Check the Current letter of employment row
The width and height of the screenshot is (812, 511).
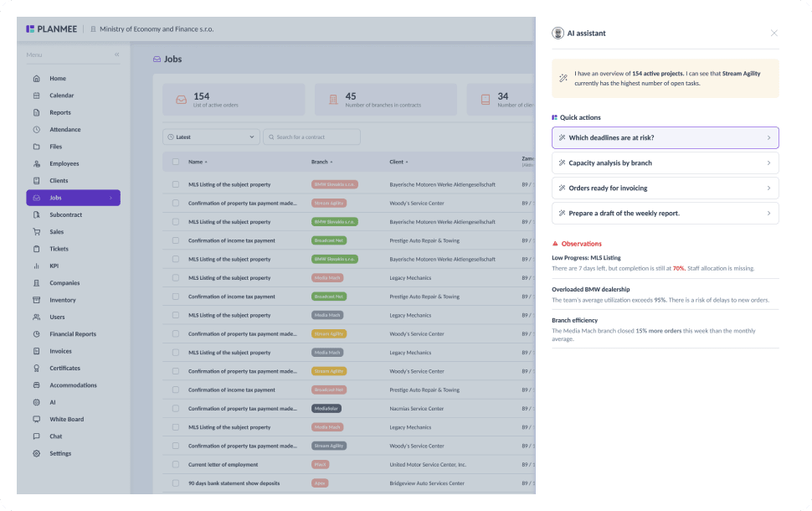176,464
